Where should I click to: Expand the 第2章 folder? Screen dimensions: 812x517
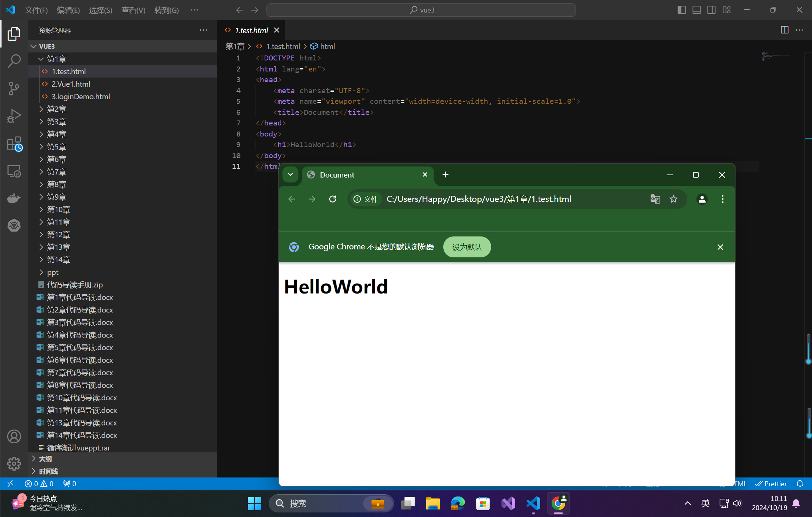[56, 109]
